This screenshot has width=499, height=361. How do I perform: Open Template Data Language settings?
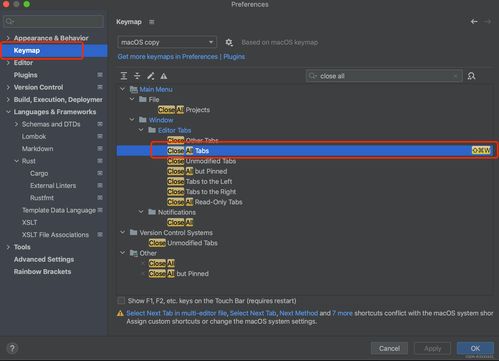pos(59,210)
